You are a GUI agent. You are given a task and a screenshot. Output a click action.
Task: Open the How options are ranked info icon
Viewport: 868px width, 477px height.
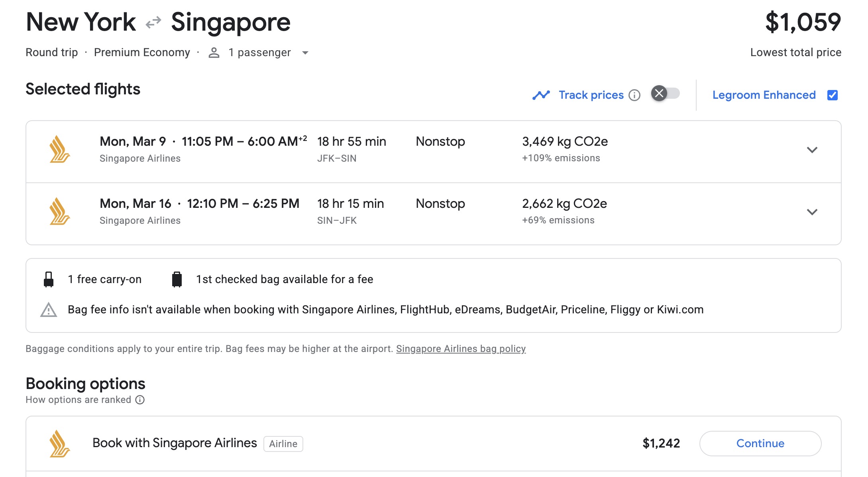point(139,400)
